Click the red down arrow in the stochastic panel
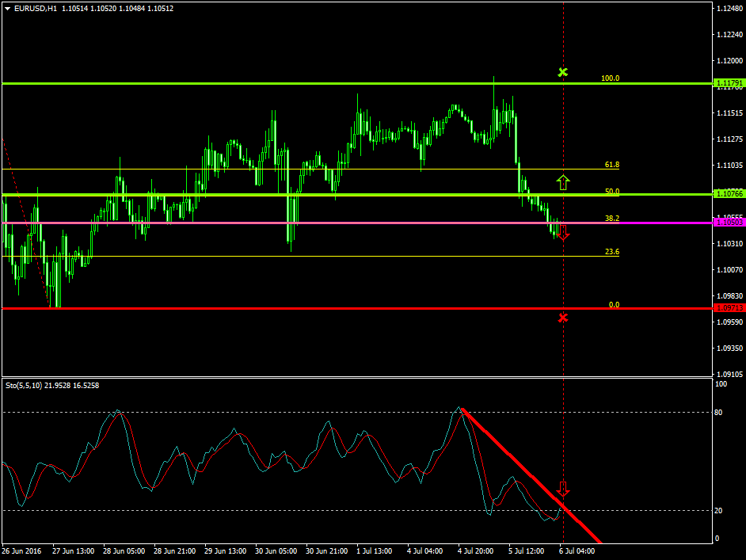This screenshot has width=746, height=560. 563,489
